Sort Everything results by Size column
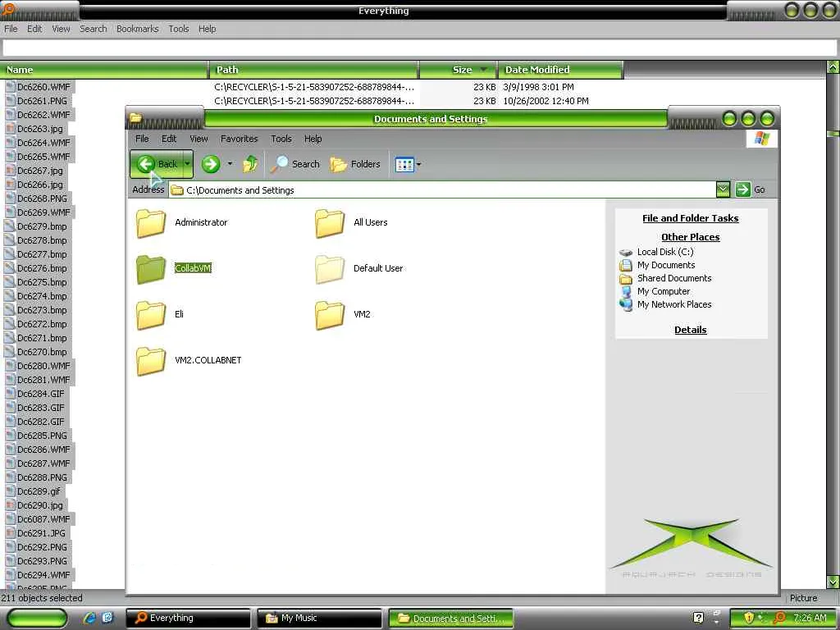 pyautogui.click(x=459, y=70)
